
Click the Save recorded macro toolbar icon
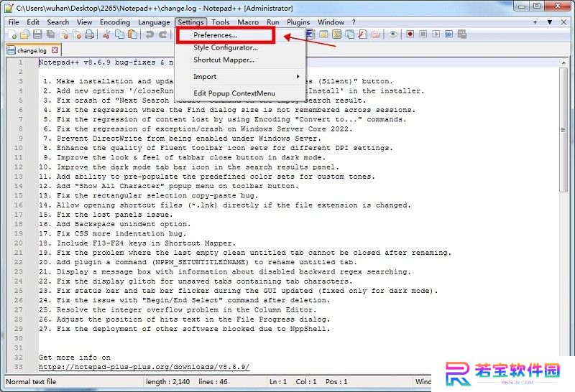(x=462, y=34)
